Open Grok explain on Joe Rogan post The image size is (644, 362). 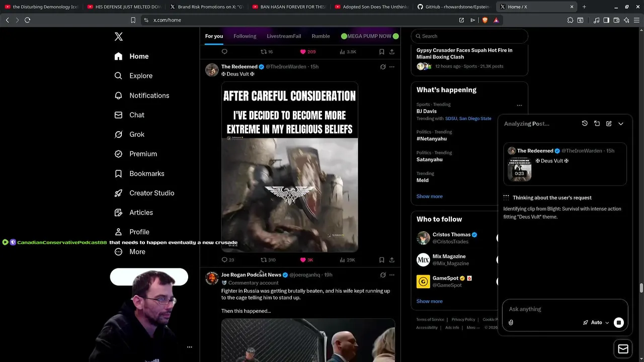point(383,275)
